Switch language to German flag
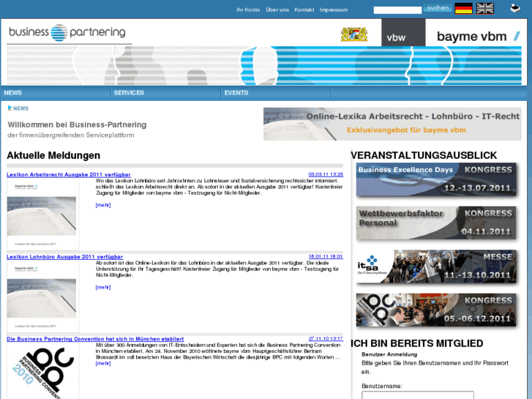 tap(463, 8)
